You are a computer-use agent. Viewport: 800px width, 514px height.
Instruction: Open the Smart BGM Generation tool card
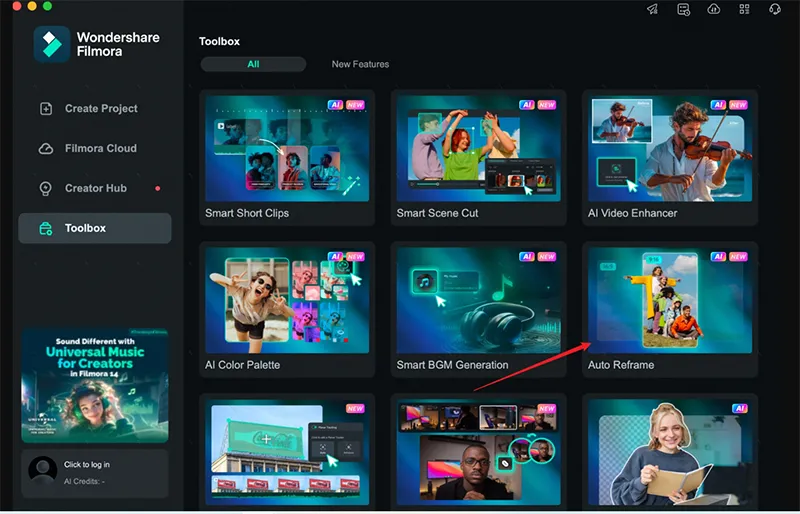pos(479,310)
